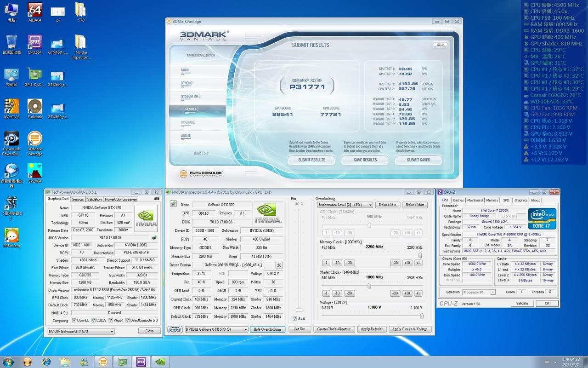588x368 pixels.
Task: Click the upload icon beside the Inspector Name field
Action: (x=173, y=203)
